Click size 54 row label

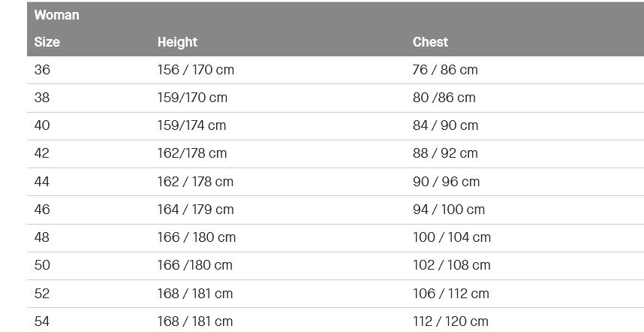tap(42, 321)
